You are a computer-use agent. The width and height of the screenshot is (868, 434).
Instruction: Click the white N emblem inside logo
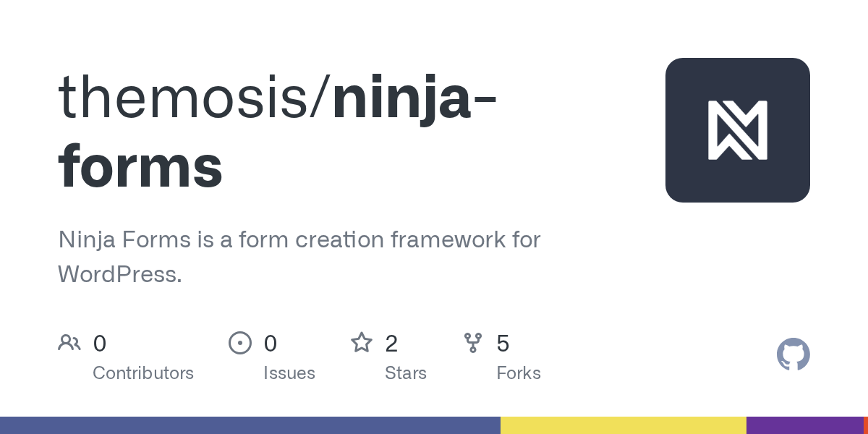[x=737, y=130]
